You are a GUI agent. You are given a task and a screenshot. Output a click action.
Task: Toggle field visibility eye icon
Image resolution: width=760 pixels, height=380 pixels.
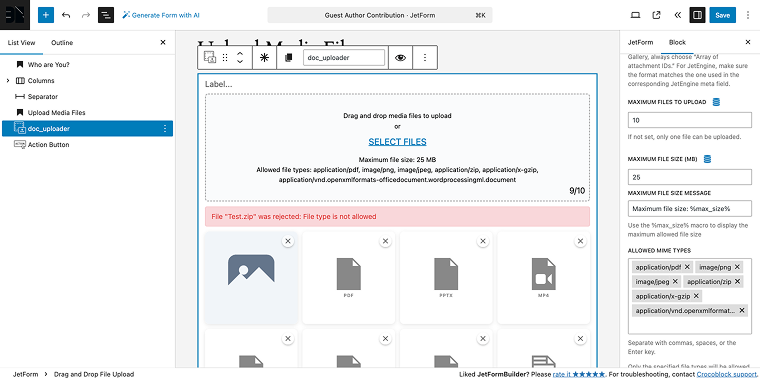400,58
